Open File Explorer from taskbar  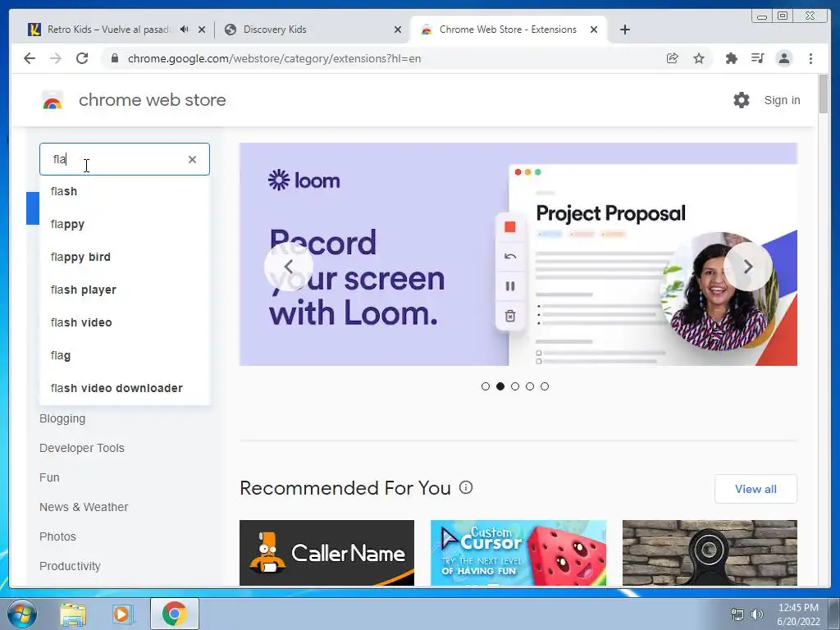pos(73,614)
